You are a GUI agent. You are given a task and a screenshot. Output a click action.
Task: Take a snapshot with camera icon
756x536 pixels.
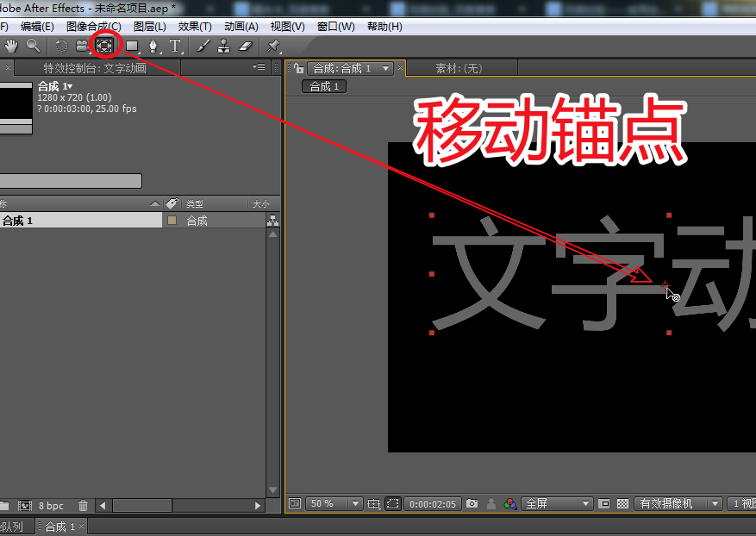click(x=472, y=504)
